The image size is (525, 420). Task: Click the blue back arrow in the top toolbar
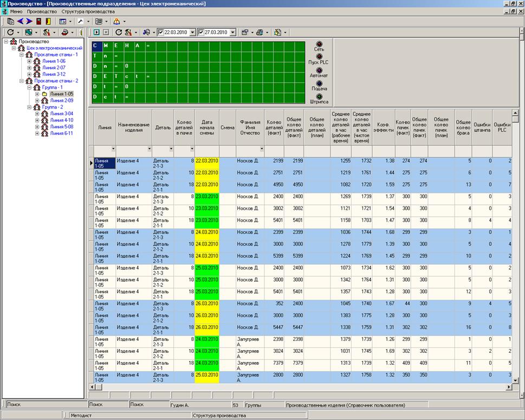point(20,22)
